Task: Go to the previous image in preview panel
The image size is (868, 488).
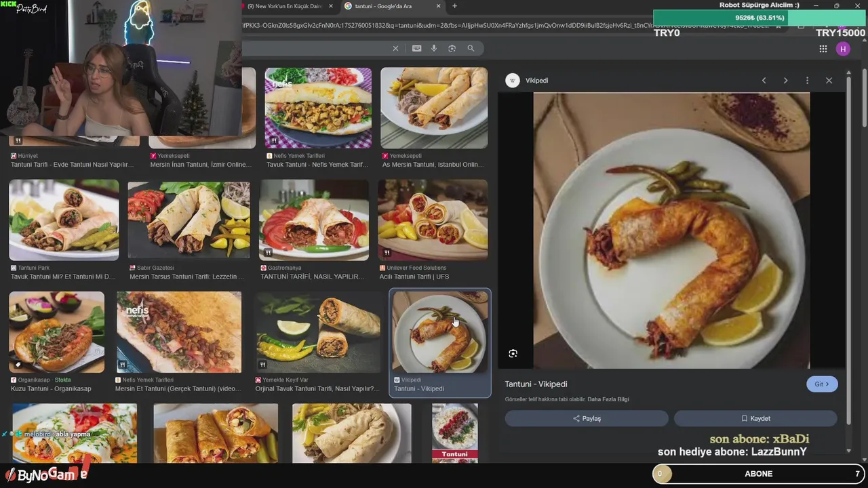Action: coord(764,81)
